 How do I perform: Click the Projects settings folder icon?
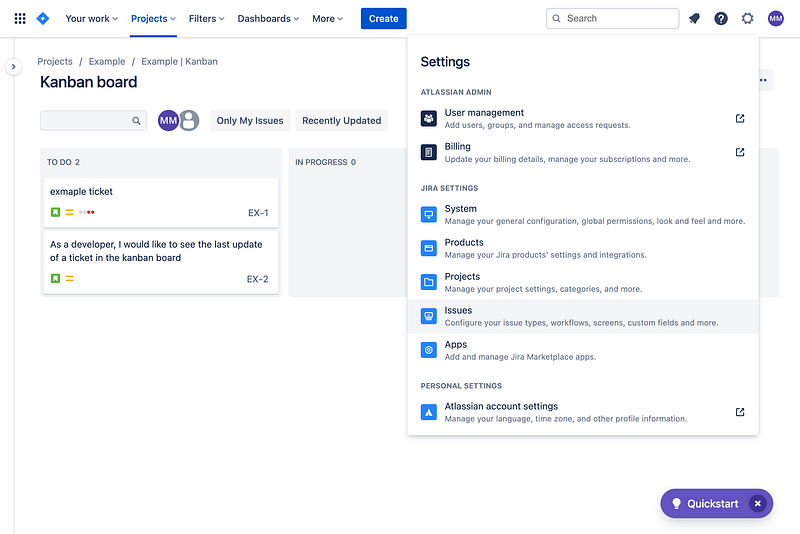(x=429, y=282)
